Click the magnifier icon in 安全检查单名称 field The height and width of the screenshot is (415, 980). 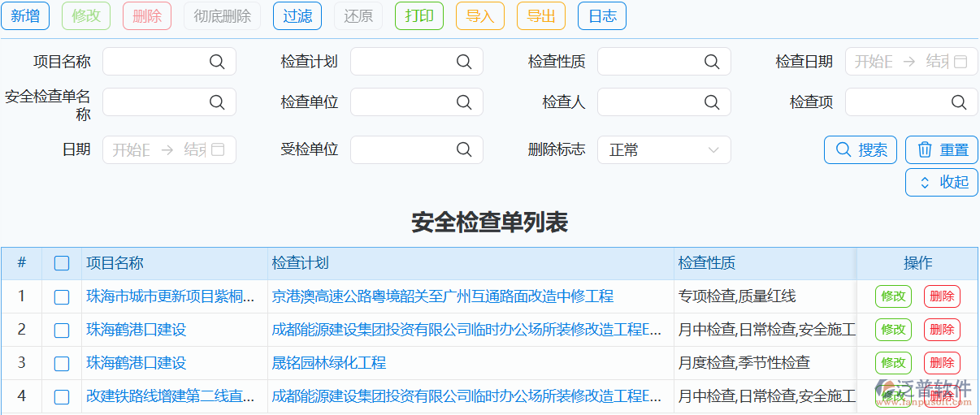coord(217,102)
